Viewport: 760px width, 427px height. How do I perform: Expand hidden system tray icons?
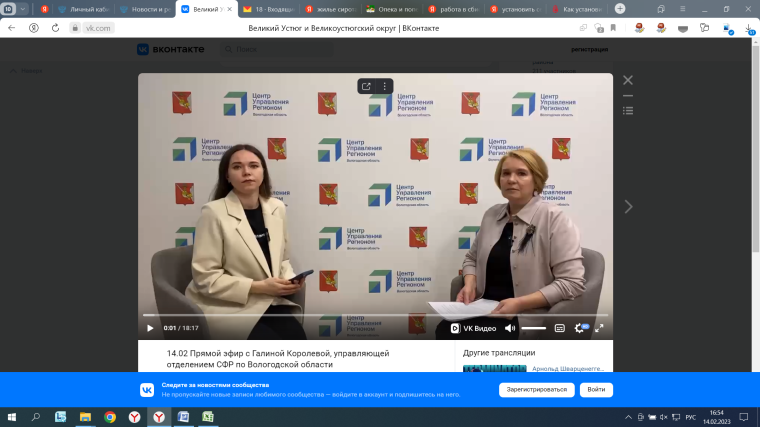tap(628, 417)
